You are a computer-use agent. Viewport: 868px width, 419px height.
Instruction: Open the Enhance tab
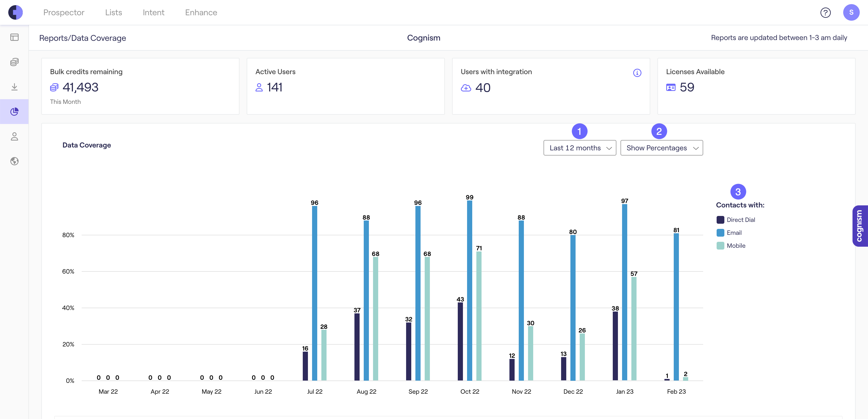(x=201, y=12)
